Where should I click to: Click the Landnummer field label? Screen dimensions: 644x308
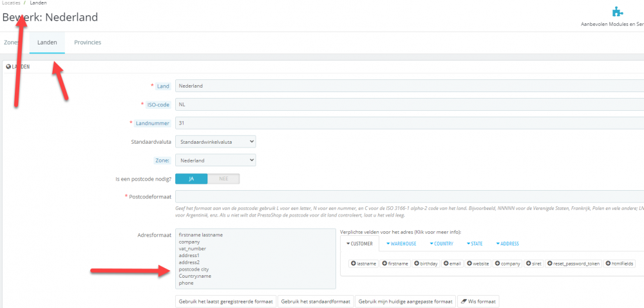tap(153, 123)
